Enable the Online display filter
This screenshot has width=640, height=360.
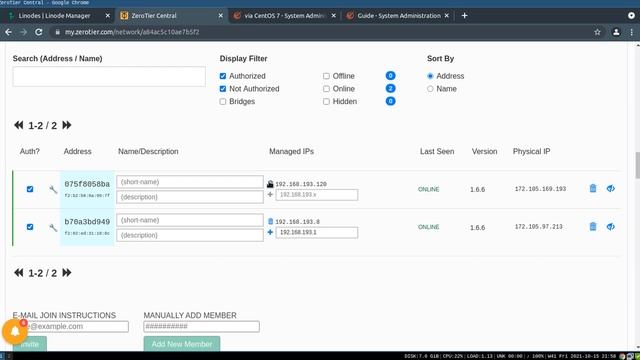click(x=326, y=89)
